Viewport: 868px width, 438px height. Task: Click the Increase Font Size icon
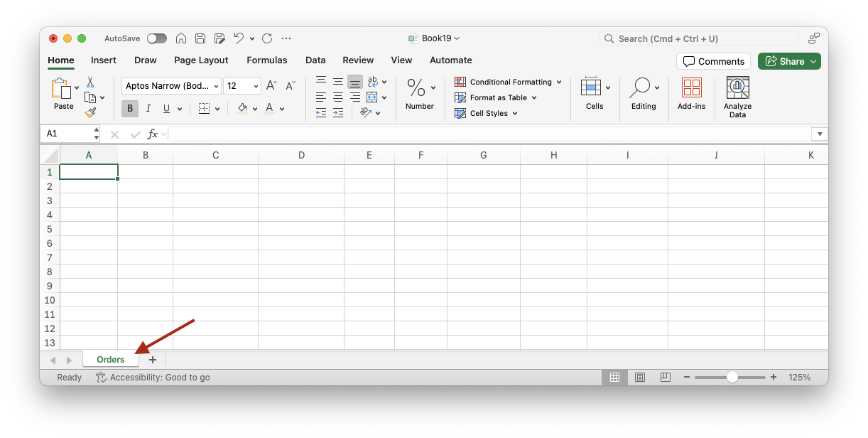tap(271, 86)
